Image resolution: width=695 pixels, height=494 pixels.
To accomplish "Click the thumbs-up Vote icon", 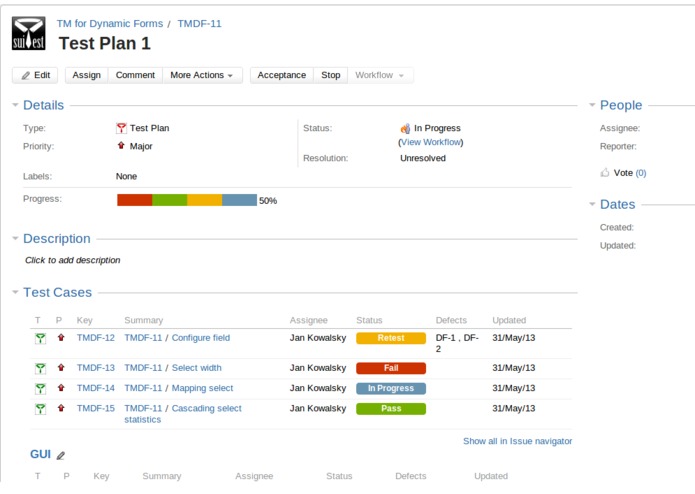I will [605, 172].
